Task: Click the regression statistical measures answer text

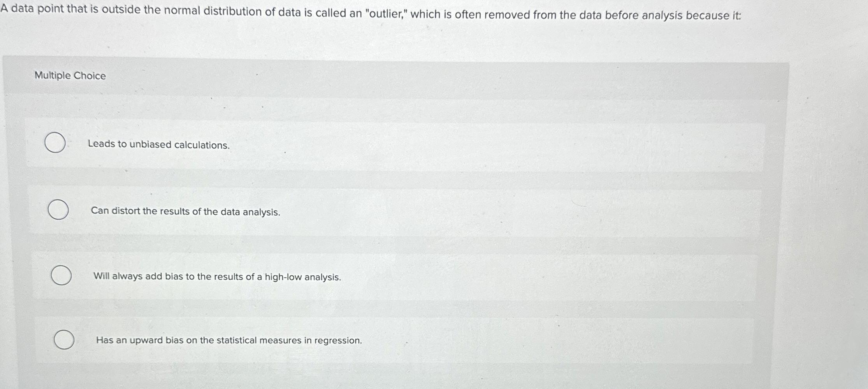Action: (228, 340)
